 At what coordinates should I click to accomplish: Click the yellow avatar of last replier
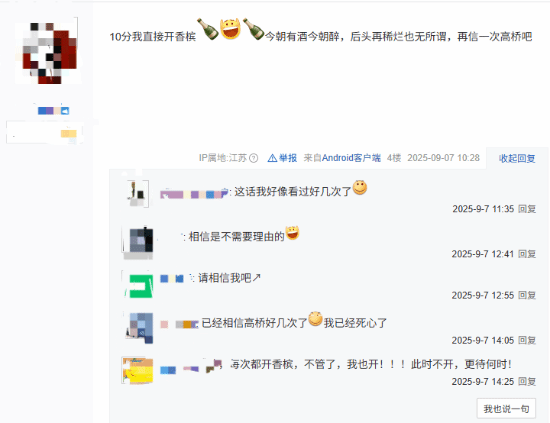point(138,370)
